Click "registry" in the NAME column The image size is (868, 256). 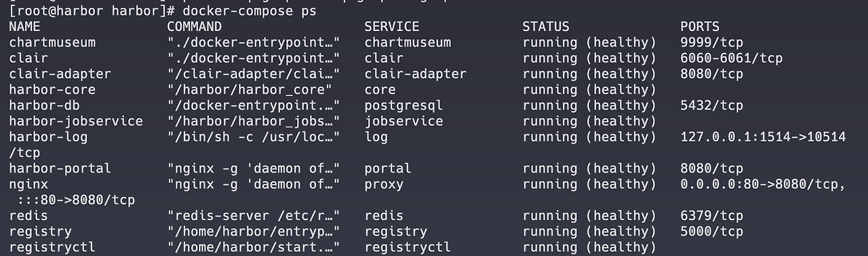coord(40,232)
